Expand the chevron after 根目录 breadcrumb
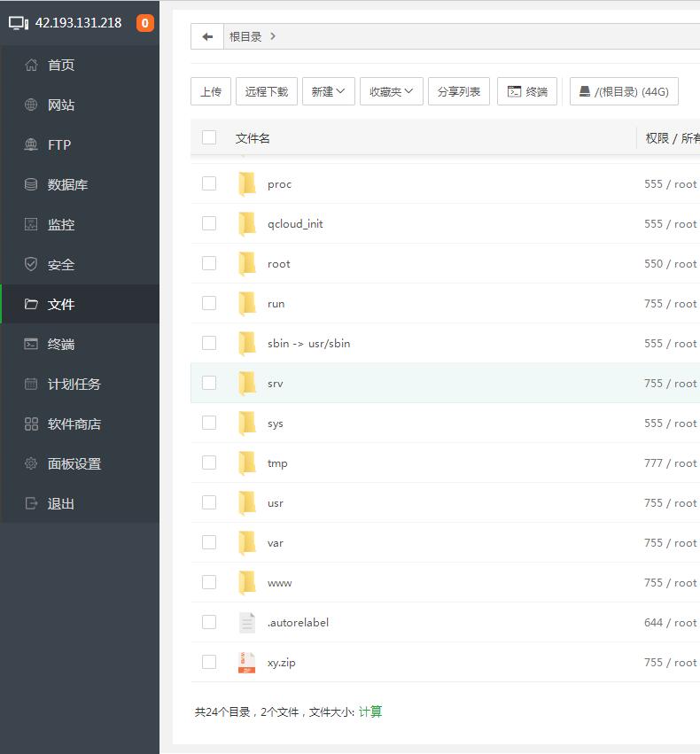Screen dimensions: 700x754 tap(273, 36)
